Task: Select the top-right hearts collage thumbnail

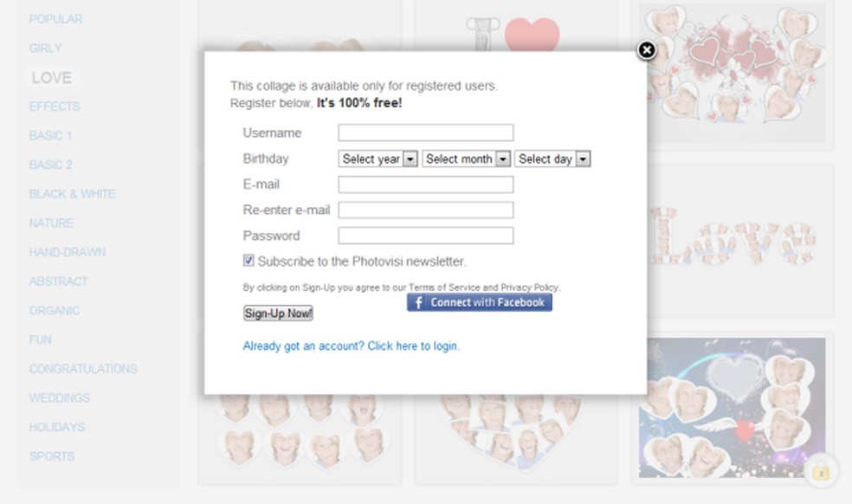Action: coord(733,69)
